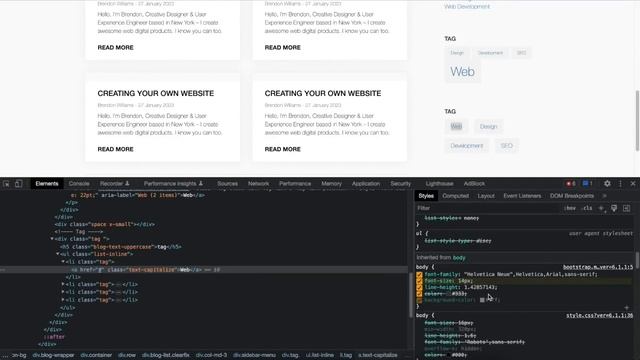640x360 pixels.
Task: Collapse the ul class="list-inline" node
Action: coord(58,254)
